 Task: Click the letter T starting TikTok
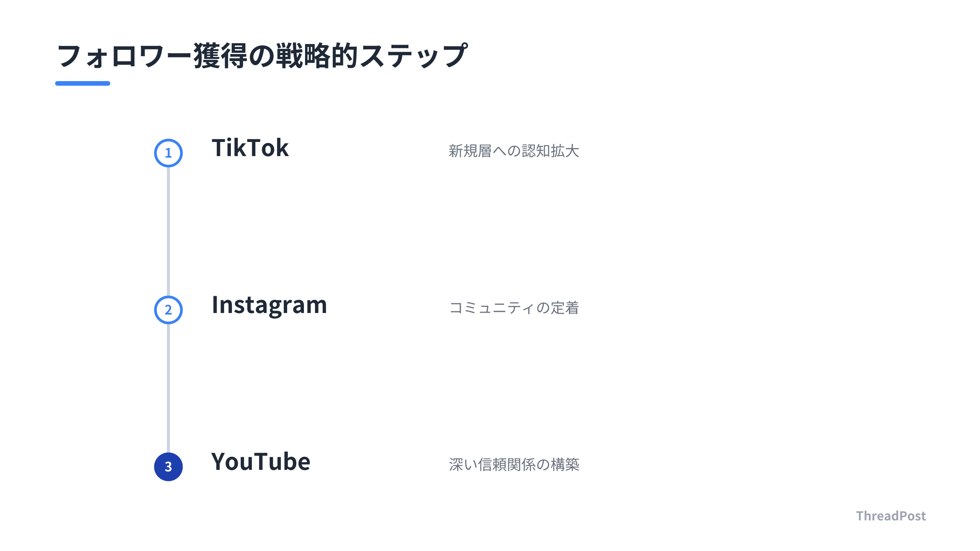coord(220,148)
